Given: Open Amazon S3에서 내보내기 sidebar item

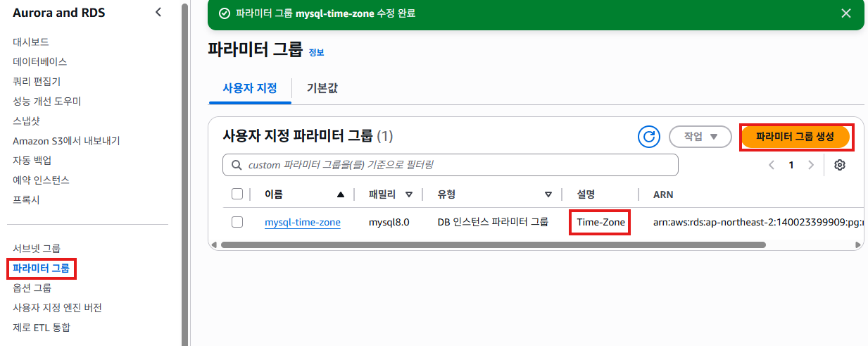Looking at the screenshot, I should tap(66, 141).
